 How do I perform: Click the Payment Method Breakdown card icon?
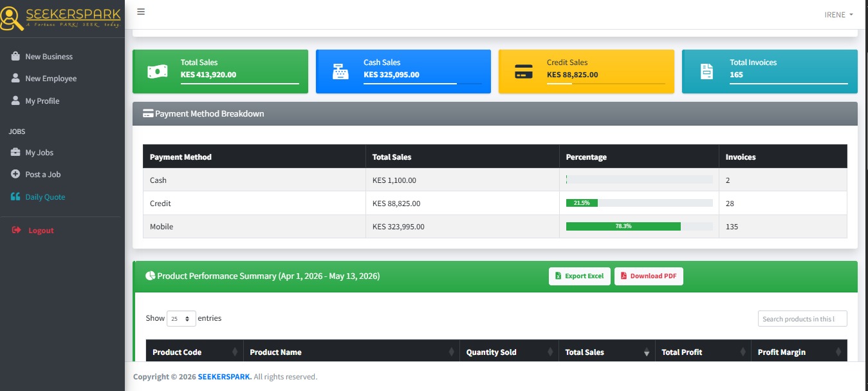click(148, 113)
